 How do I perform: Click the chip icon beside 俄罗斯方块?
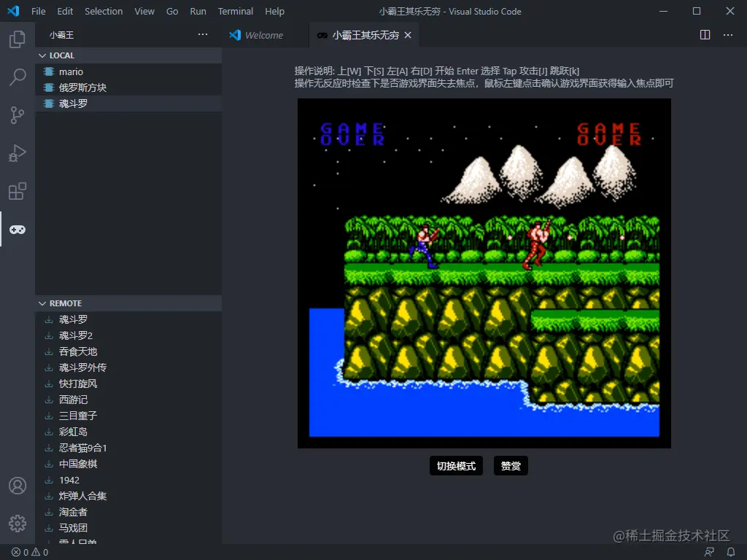click(49, 87)
